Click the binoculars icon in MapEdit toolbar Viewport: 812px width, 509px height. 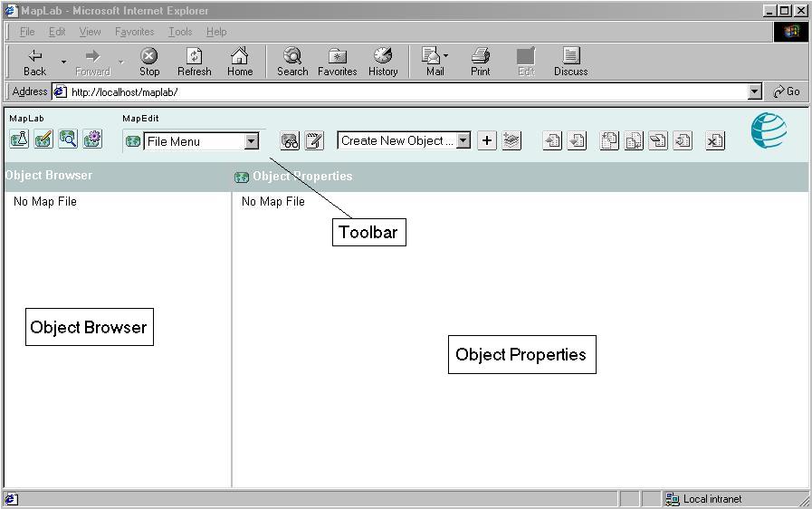(x=290, y=140)
